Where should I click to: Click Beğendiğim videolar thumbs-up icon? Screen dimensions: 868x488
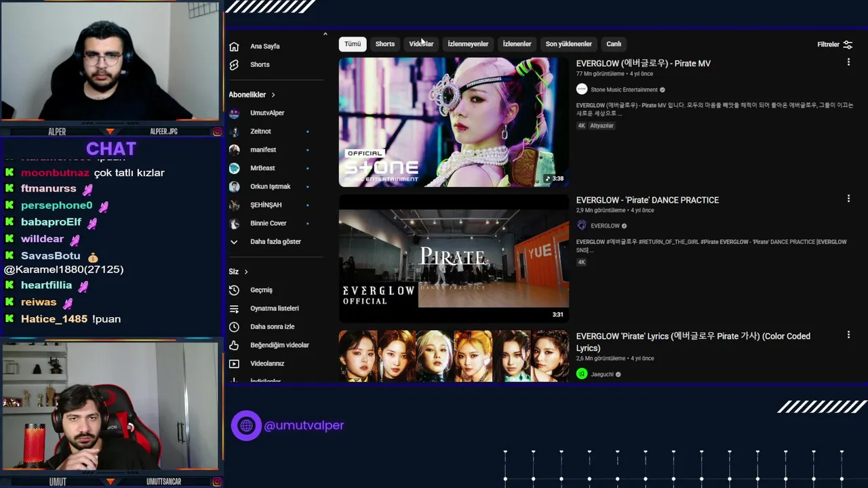(234, 345)
